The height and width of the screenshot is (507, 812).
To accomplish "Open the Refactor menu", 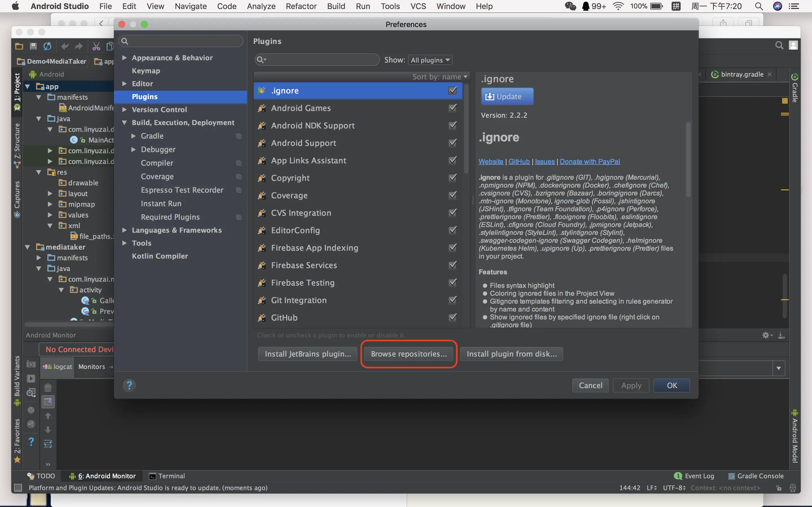I will pos(301,6).
